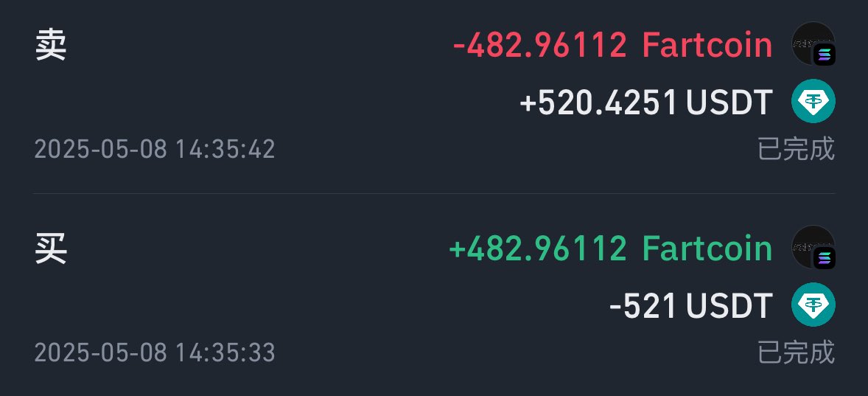This screenshot has height=396, width=868.
Task: Tap the USDT Tether icon in sell order
Action: point(813,101)
